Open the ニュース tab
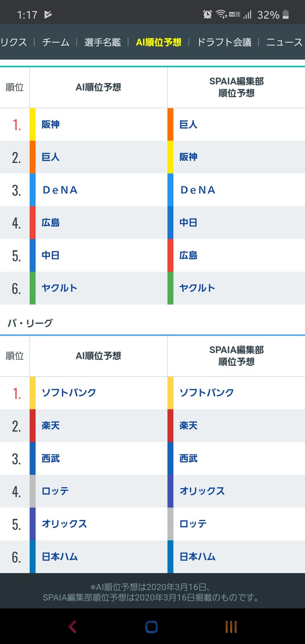 (284, 42)
